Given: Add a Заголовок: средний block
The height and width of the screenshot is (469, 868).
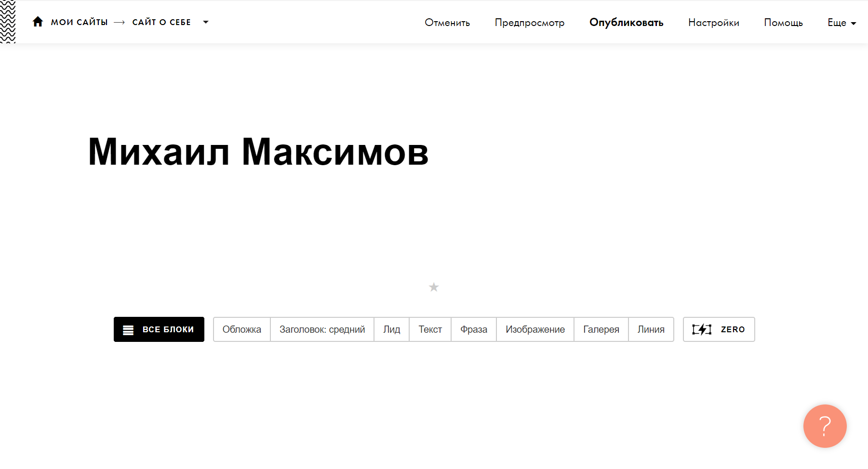Looking at the screenshot, I should click(322, 329).
